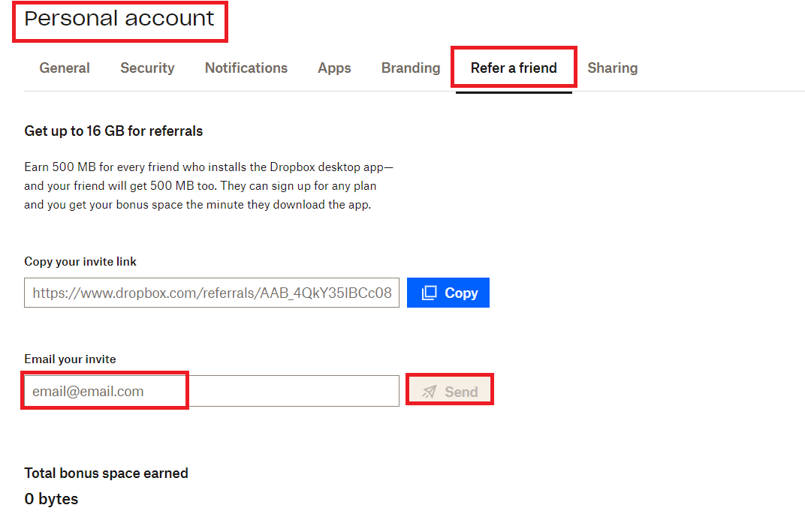This screenshot has width=805, height=532.
Task: Open the General settings tab
Action: (x=64, y=68)
